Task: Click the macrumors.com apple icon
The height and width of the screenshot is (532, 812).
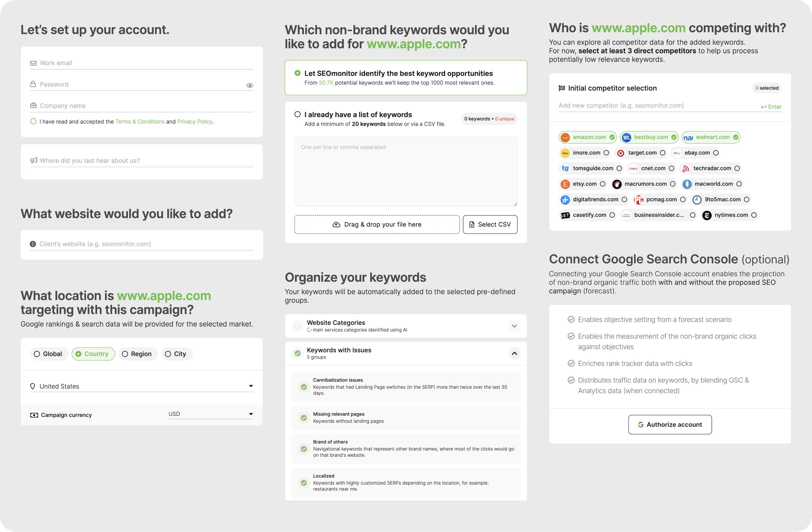Action: coord(617,184)
